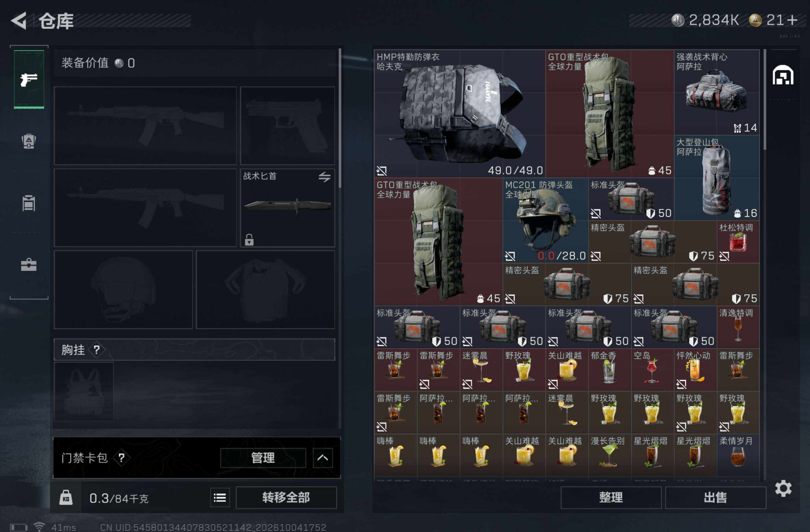Click the empty pistol sidearm slot
The image size is (810, 532).
(287, 125)
